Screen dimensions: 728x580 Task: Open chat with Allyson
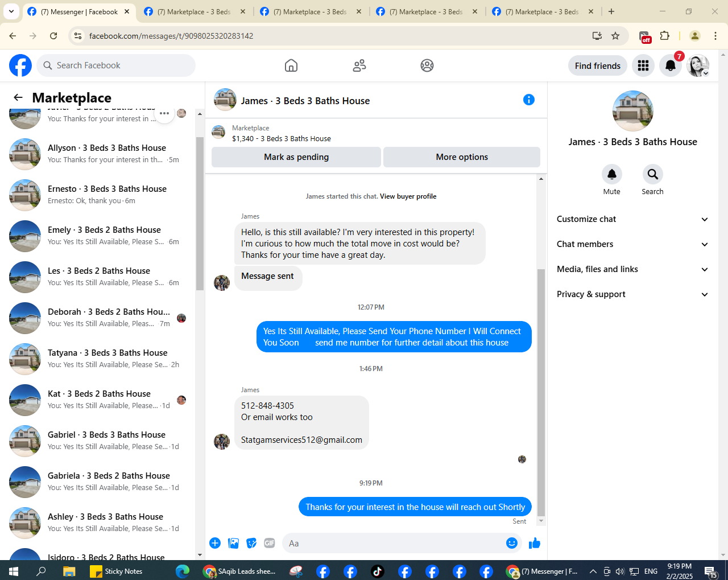tap(98, 154)
